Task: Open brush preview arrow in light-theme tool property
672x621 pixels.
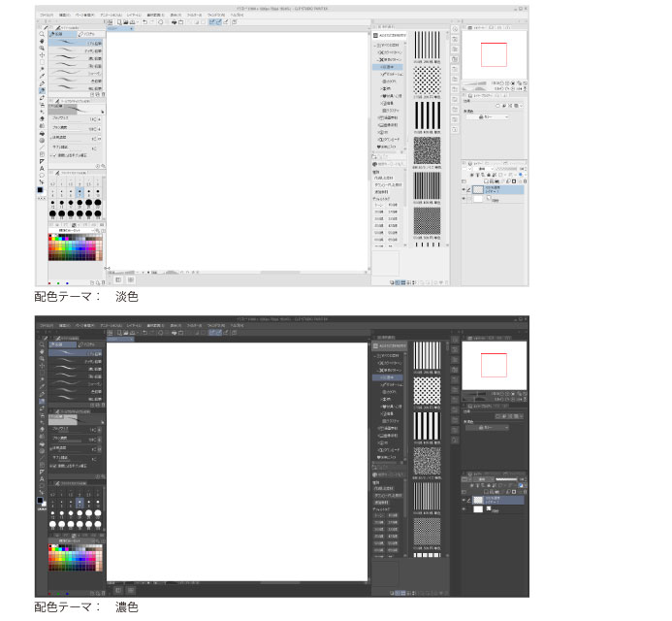Action: point(103,112)
